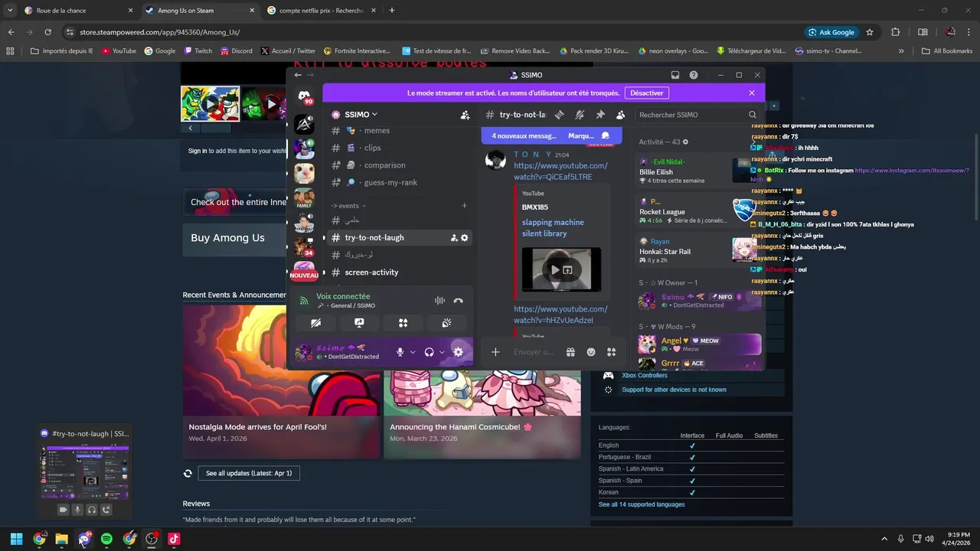Image resolution: width=980 pixels, height=551 pixels.
Task: Open the FAMILY server in Discord sidebar
Action: 304,198
